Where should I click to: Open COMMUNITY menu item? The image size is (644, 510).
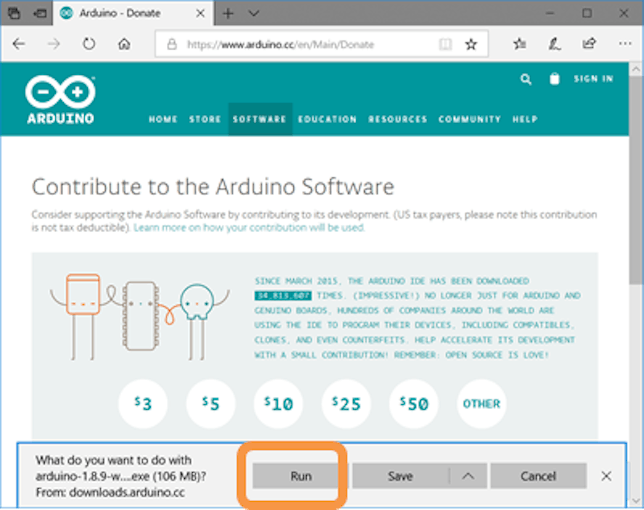(469, 119)
